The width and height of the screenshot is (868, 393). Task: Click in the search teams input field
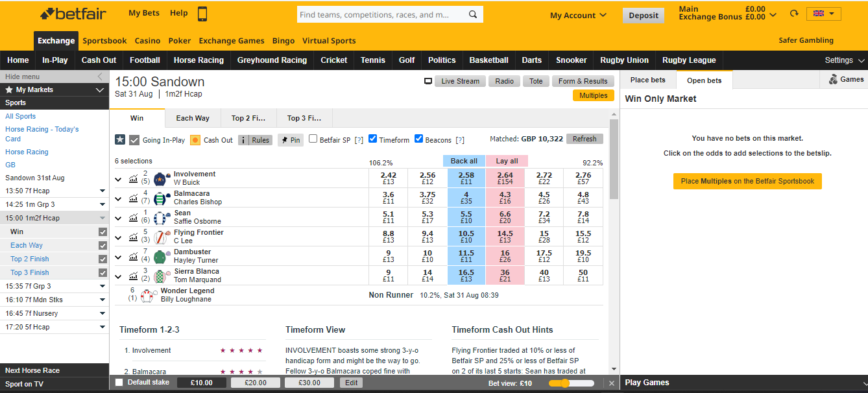point(381,14)
